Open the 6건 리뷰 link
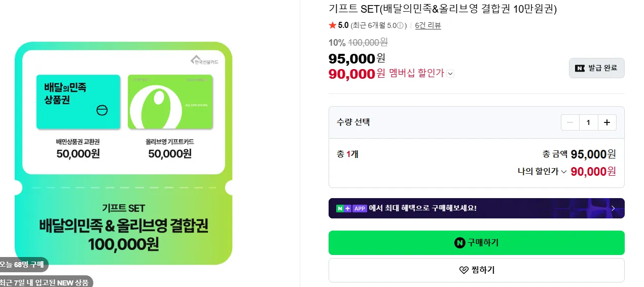The image size is (644, 287). coord(428,25)
